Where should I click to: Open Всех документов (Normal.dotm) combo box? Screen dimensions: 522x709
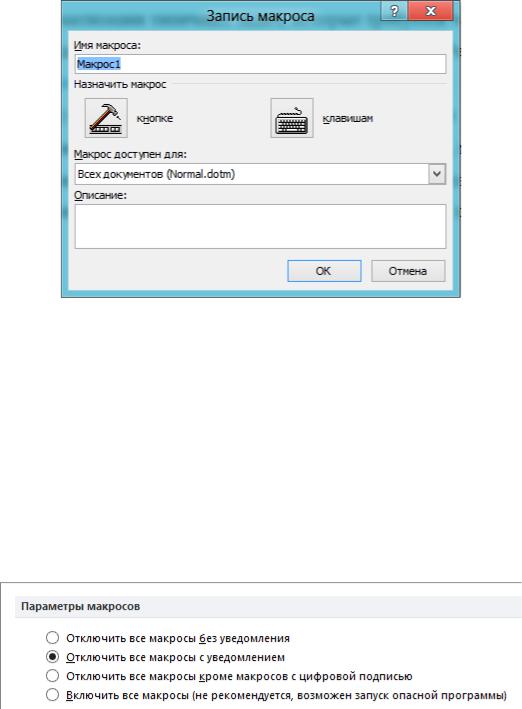[x=260, y=174]
